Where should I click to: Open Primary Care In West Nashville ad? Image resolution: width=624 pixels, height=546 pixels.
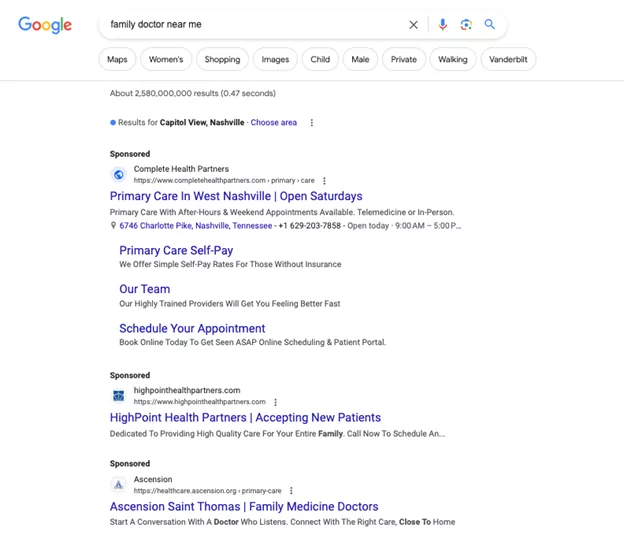[x=236, y=196]
